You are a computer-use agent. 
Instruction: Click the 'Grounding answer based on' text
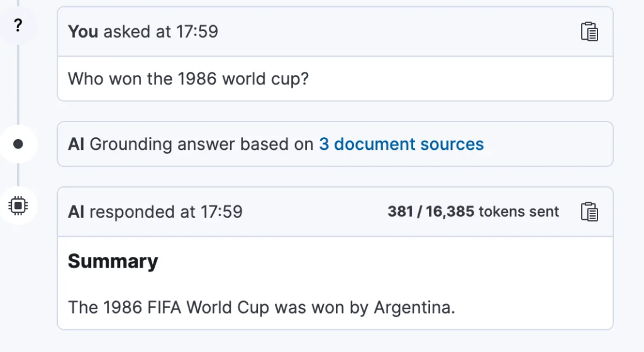coord(201,144)
